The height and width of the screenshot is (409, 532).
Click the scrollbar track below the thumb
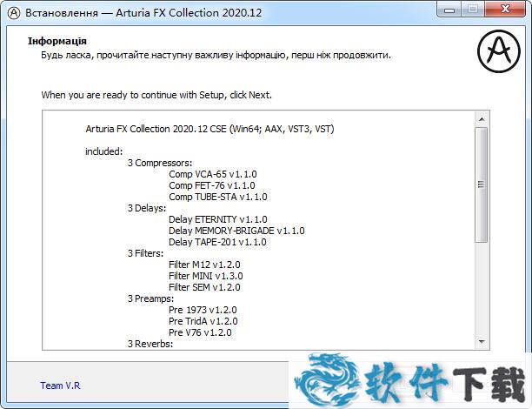[x=482, y=287]
